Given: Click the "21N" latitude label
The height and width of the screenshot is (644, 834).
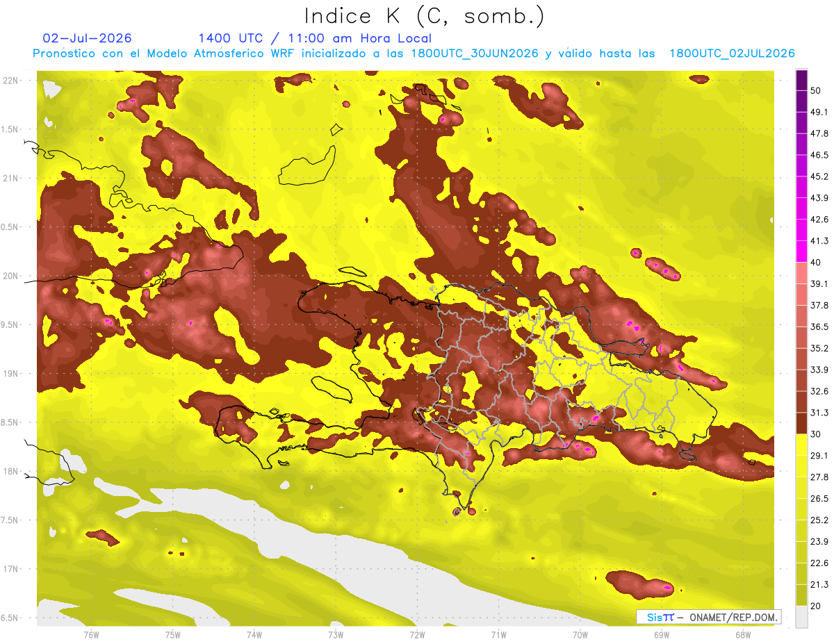Looking at the screenshot, I should (10, 178).
